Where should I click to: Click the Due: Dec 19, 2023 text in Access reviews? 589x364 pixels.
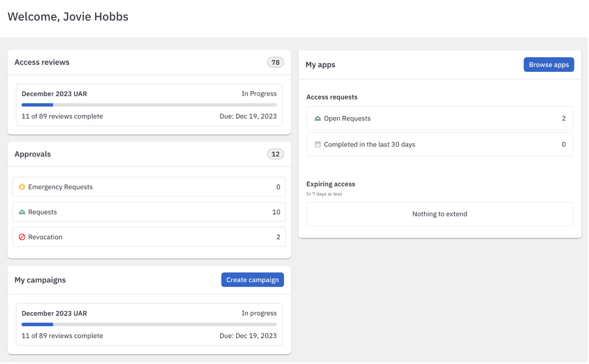(248, 116)
